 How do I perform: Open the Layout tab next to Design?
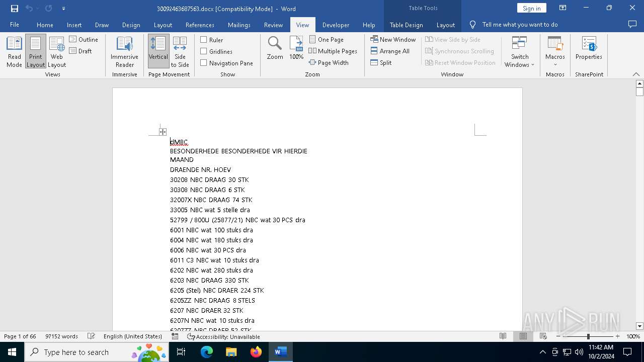(163, 25)
